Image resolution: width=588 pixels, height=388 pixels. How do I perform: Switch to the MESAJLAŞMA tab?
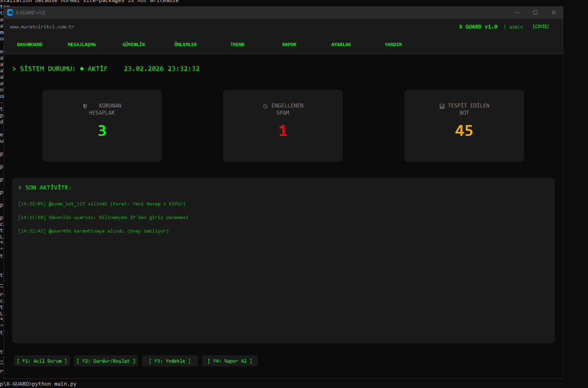click(82, 44)
